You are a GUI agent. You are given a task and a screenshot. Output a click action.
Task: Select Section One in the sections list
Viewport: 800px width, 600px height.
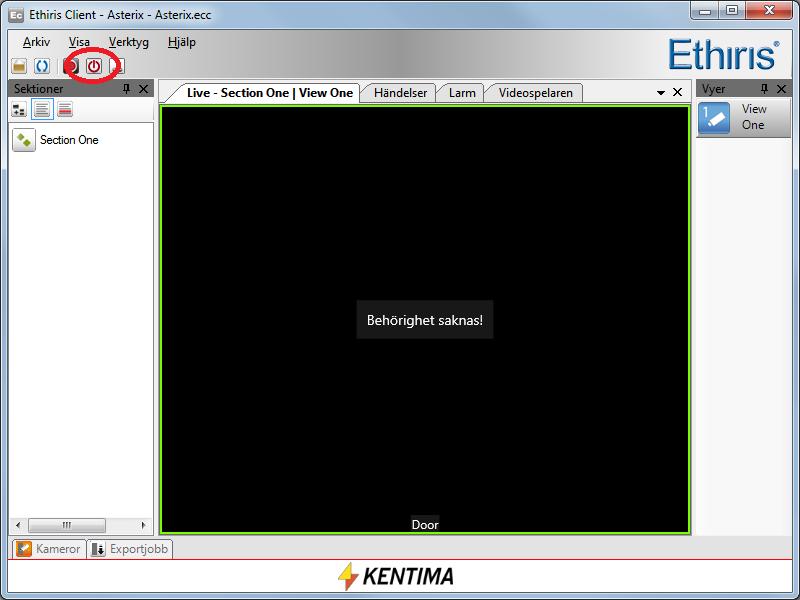69,140
